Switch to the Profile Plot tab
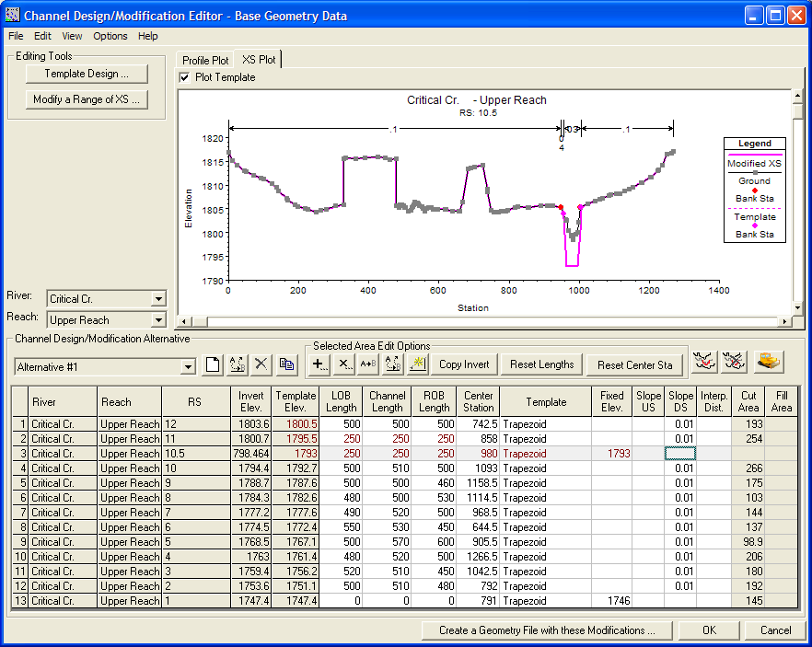Screen dimensions: 812x647 [x=205, y=61]
